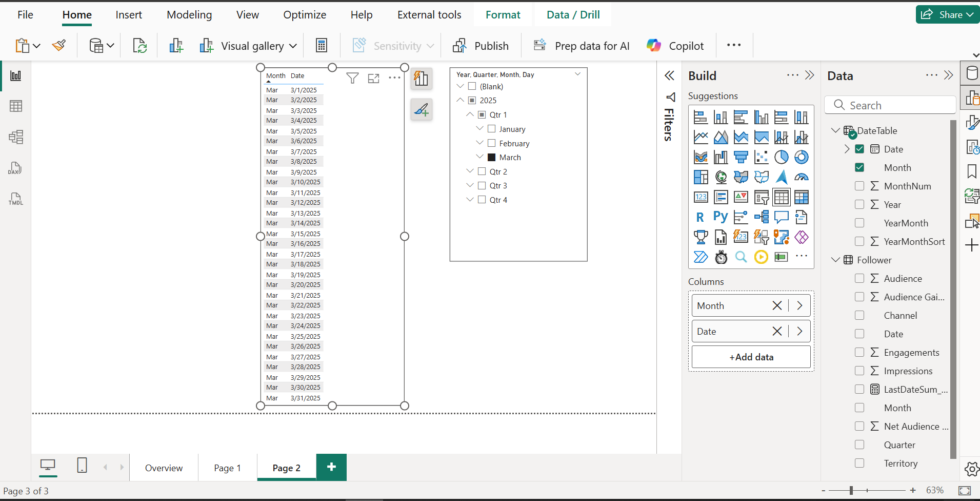The width and height of the screenshot is (980, 501).
Task: Select the pie chart visual icon
Action: [x=781, y=157]
